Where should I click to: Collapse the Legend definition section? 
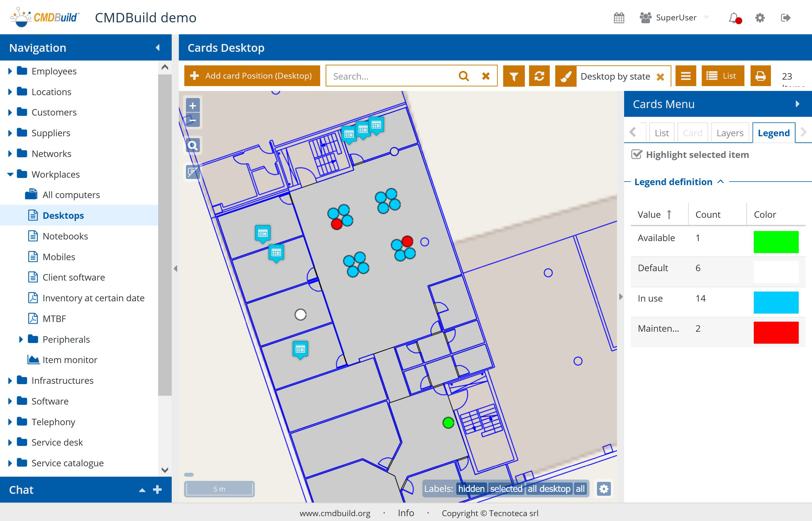coord(720,182)
